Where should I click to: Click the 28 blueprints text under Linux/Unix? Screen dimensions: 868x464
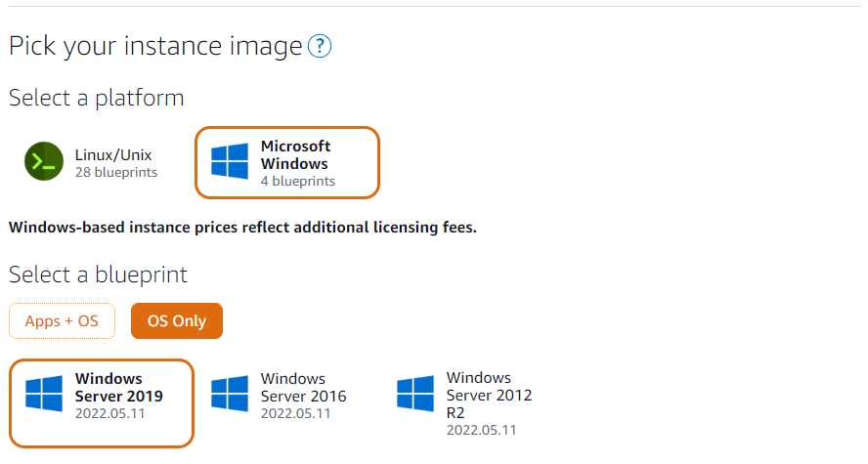116,173
